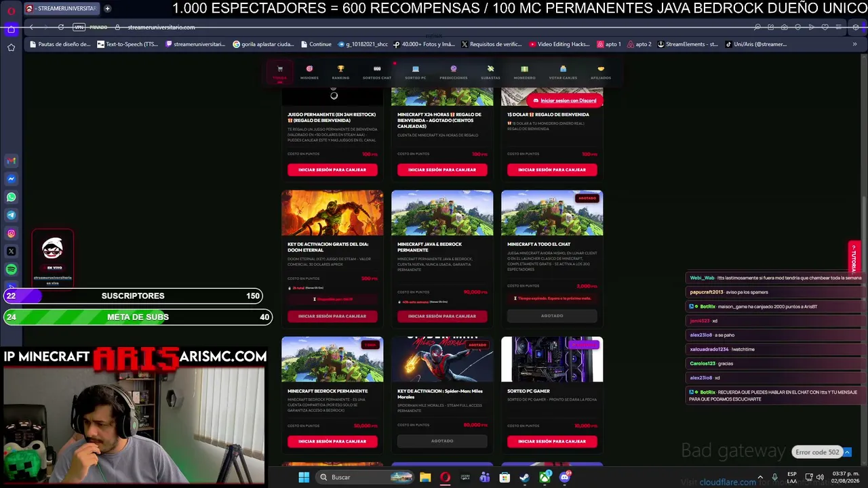Click Agotado button under Spider-Man Miles Morales
Screen dimensions: 868x488
tap(442, 441)
